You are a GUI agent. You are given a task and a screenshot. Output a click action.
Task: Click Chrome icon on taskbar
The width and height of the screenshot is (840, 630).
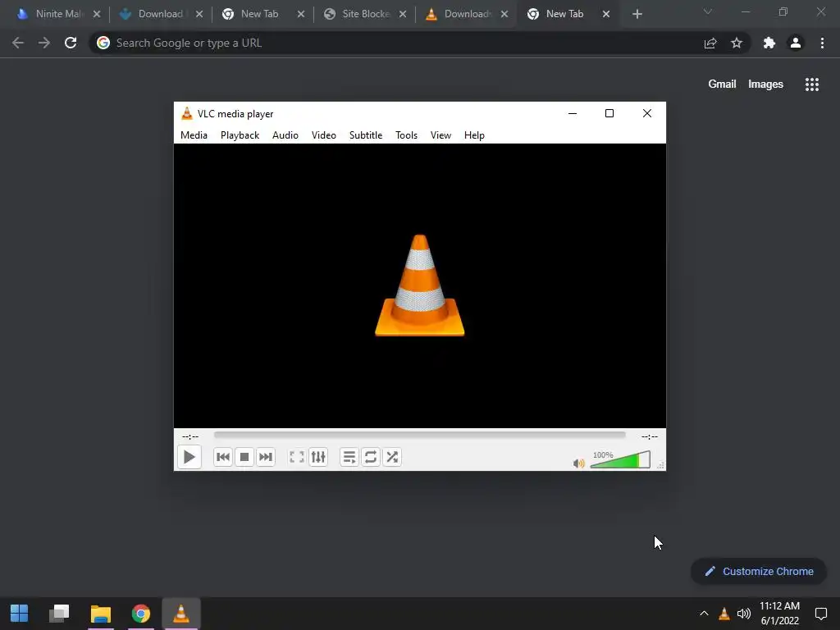(x=141, y=614)
